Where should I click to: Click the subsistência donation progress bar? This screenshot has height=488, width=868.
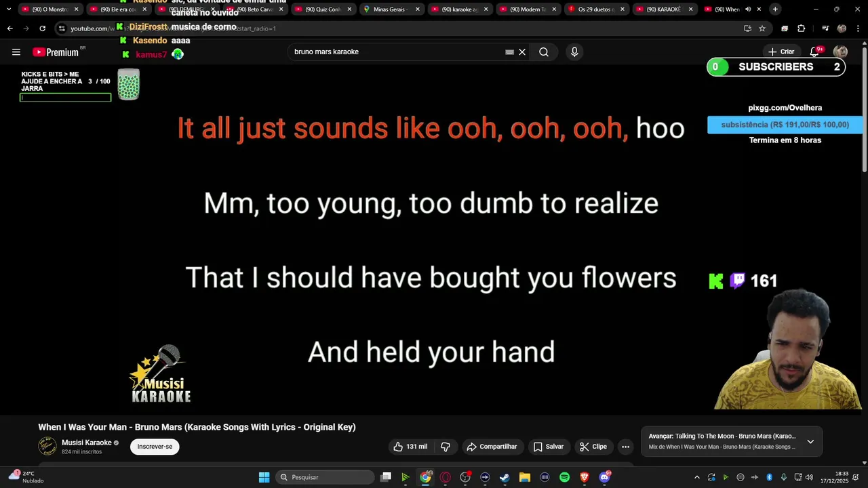click(x=785, y=125)
